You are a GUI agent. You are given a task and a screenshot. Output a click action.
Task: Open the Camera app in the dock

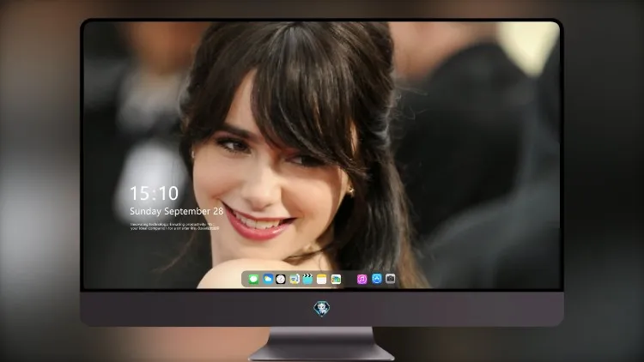[x=391, y=279]
